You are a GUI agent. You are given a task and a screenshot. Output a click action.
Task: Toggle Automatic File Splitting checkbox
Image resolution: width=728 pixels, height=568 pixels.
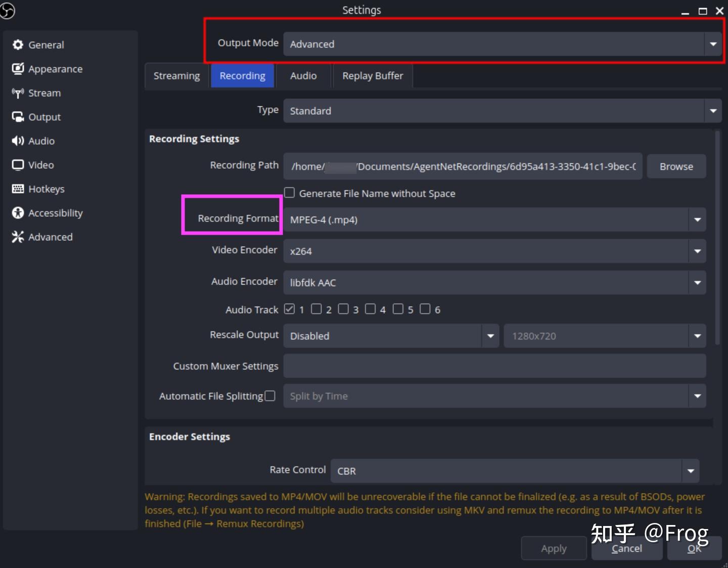pyautogui.click(x=270, y=396)
